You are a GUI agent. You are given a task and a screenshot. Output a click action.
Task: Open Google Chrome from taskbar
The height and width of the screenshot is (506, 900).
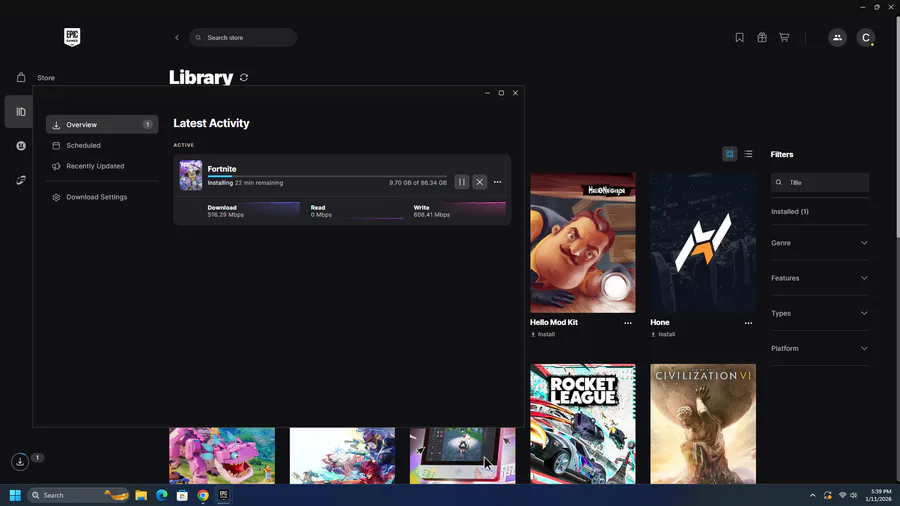[203, 495]
